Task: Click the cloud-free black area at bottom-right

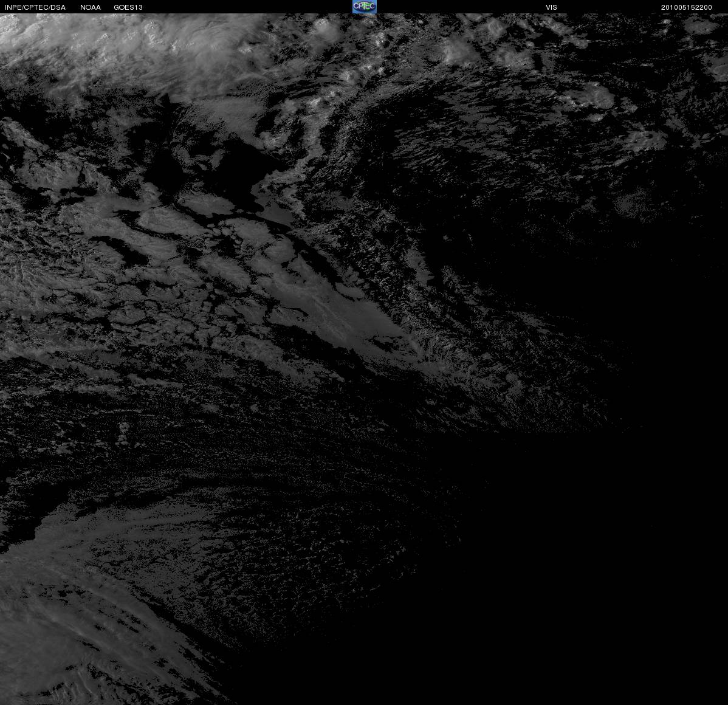Action: (580, 580)
